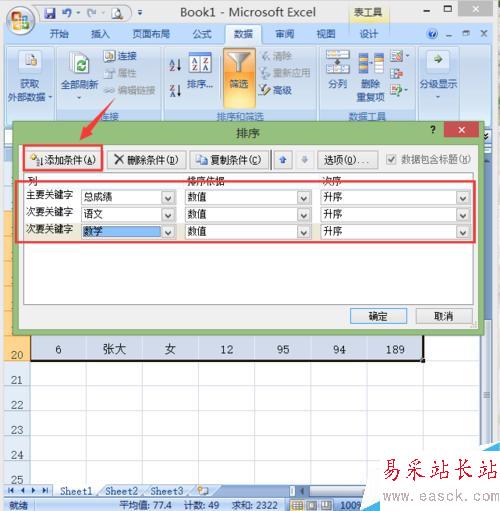Screen dimensions: 500x511
Task: Open 数值 sort-on dropdown in 总成绩 row
Action: tap(304, 198)
